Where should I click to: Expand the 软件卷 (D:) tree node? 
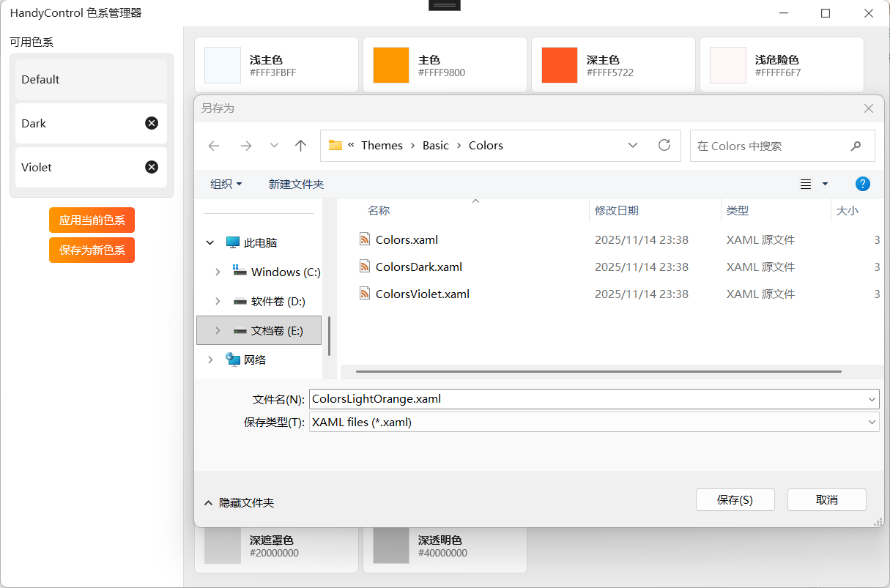[x=218, y=301]
